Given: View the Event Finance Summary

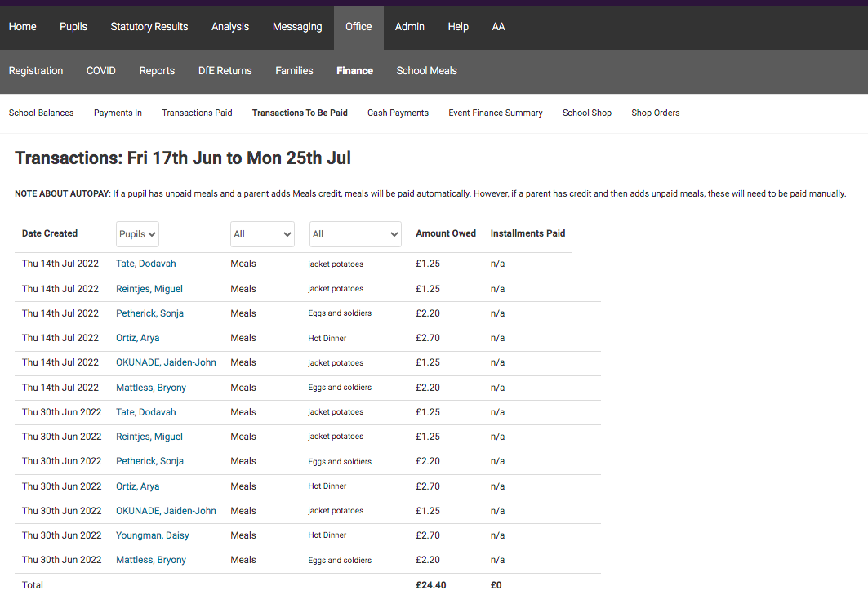Looking at the screenshot, I should click(495, 113).
